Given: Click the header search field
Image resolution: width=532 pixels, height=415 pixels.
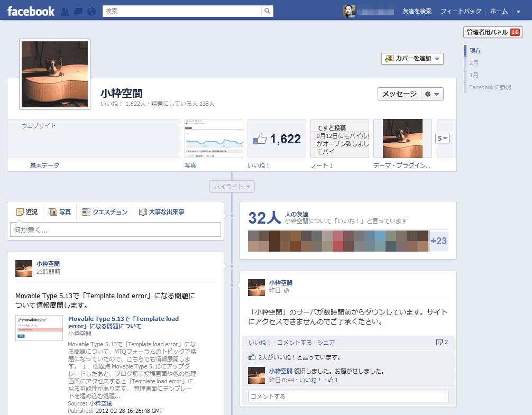Looking at the screenshot, I should (x=182, y=11).
